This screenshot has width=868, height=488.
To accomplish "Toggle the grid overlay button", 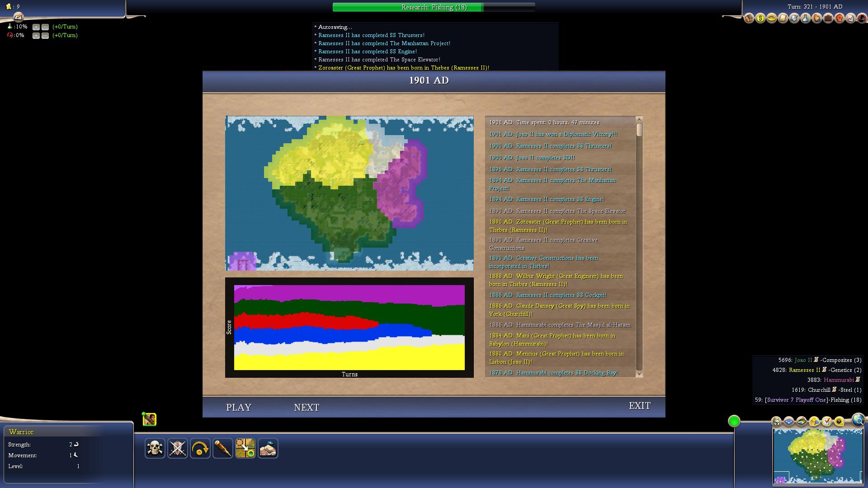I will coord(789,422).
